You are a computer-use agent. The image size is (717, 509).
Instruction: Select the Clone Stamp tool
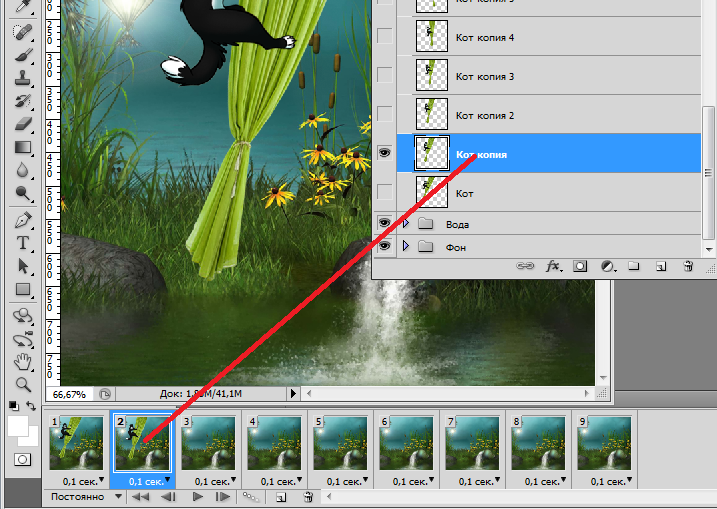(x=22, y=78)
